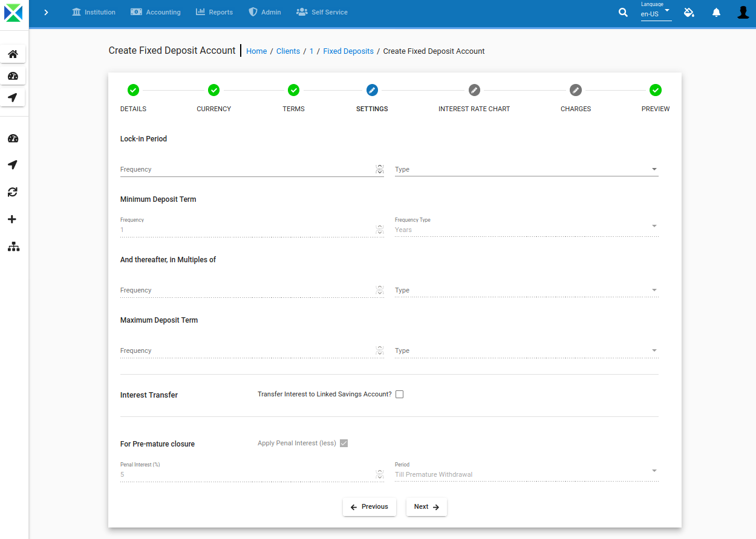Viewport: 756px width, 539px height.
Task: Open the Accounting menu
Action: pyautogui.click(x=156, y=12)
